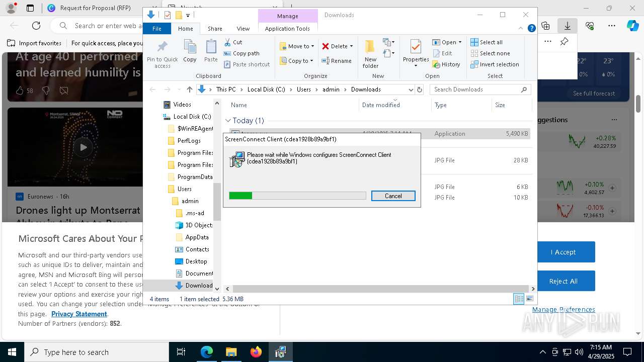Screen dimensions: 644x362
Task: Click Edge Downloads arrow toolbar icon
Action: (x=568, y=26)
